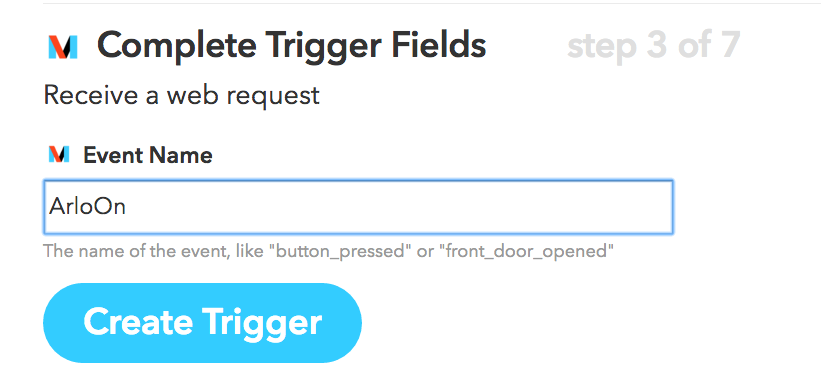Viewport: 821px width, 390px height.
Task: Click the step 3 of 7 indicator
Action: click(x=653, y=46)
